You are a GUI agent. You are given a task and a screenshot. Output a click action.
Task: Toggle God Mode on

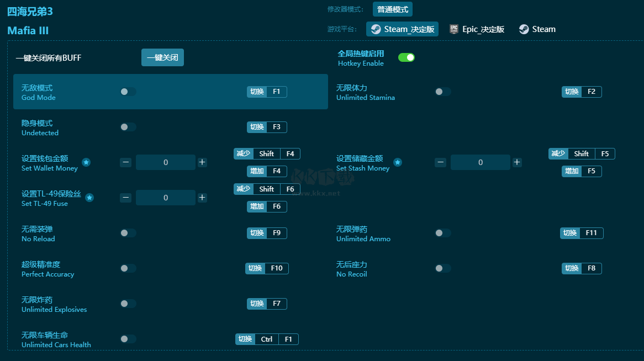tap(128, 92)
